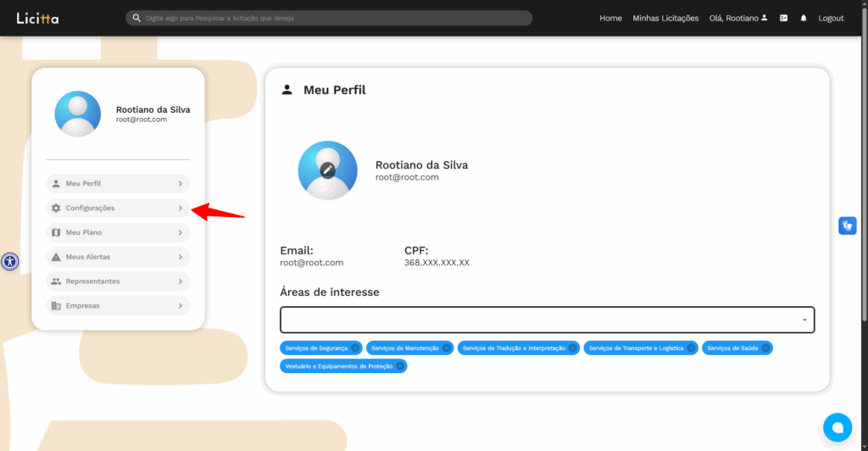Open sign language translator widget
868x451 pixels.
848,225
